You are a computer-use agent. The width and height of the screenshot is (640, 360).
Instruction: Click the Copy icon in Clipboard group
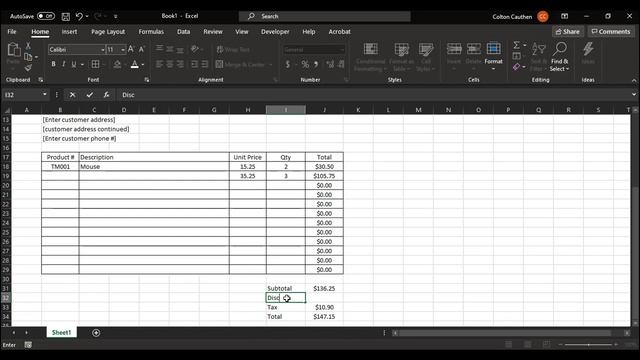(x=28, y=57)
